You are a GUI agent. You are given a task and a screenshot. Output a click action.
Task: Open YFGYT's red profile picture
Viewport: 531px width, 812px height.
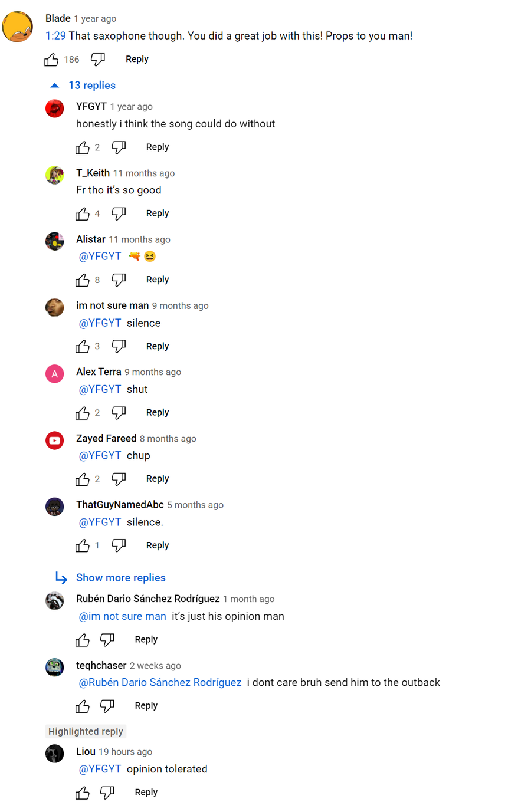pos(55,109)
